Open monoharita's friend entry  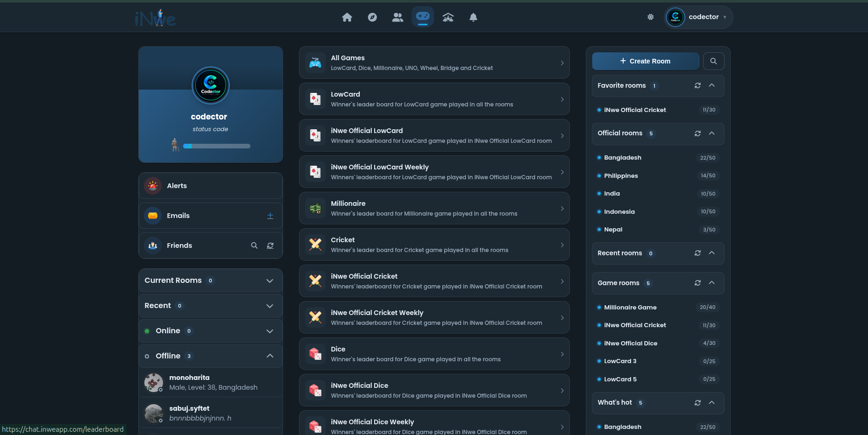tap(211, 382)
